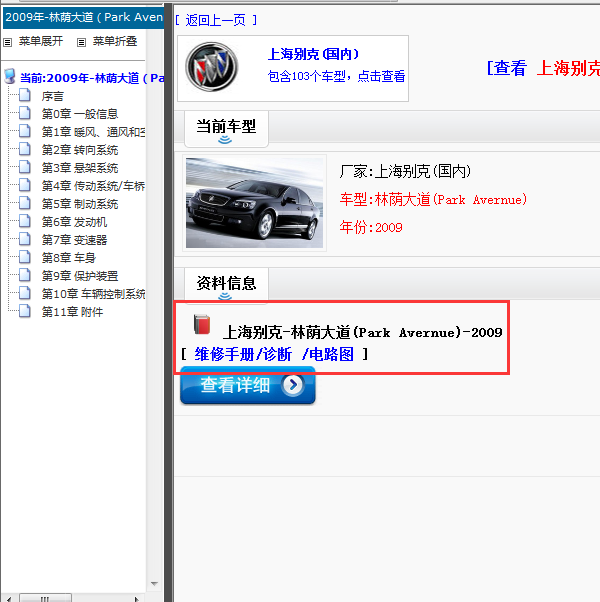Click the 菜单折叠 list icon
The width and height of the screenshot is (600, 602).
tap(81, 42)
